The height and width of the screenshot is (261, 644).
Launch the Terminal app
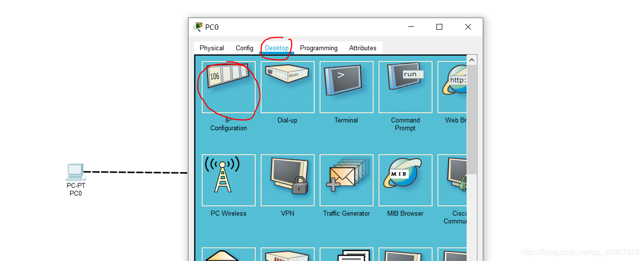(346, 87)
